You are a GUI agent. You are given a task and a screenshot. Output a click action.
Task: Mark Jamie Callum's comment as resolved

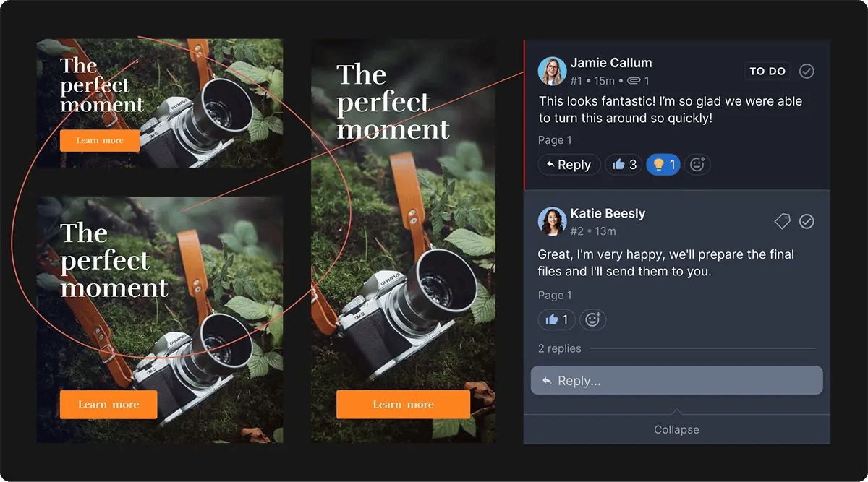coord(807,71)
